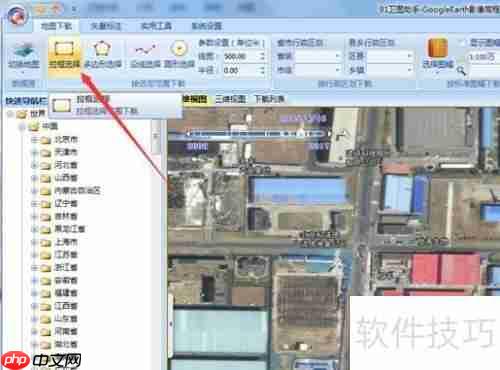Click the magnifier search icon near 选择图幅
This screenshot has width=500, height=370.
click(461, 71)
